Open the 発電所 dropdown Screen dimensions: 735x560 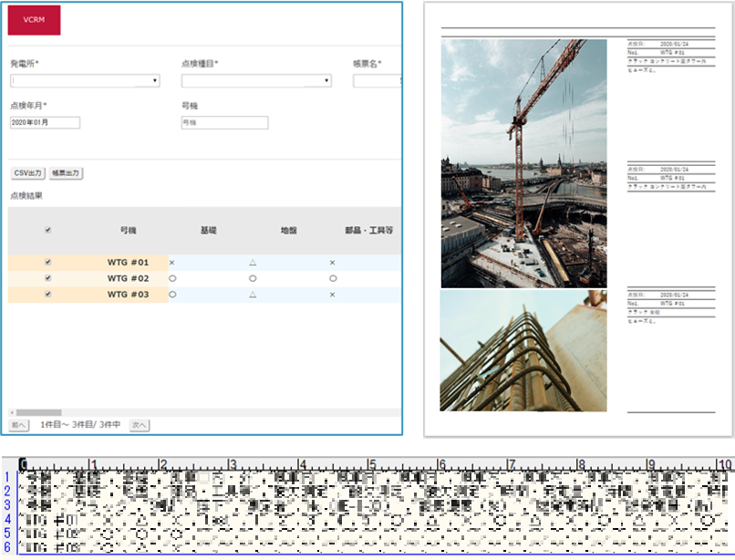[x=85, y=81]
